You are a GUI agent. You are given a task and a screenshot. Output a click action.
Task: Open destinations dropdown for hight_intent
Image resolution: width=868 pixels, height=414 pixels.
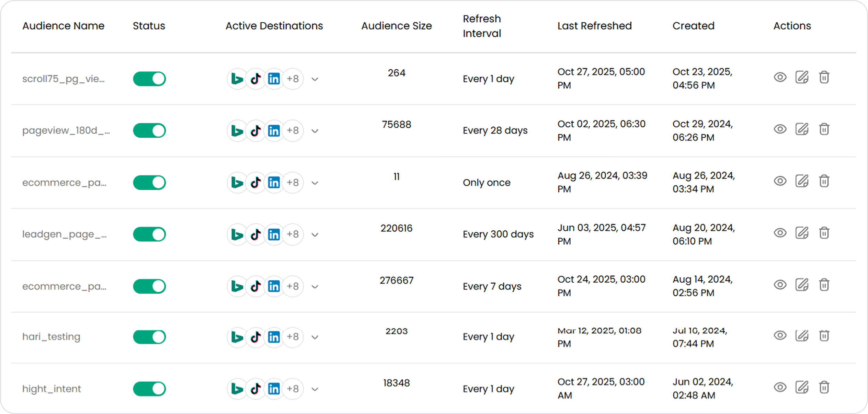(x=315, y=389)
